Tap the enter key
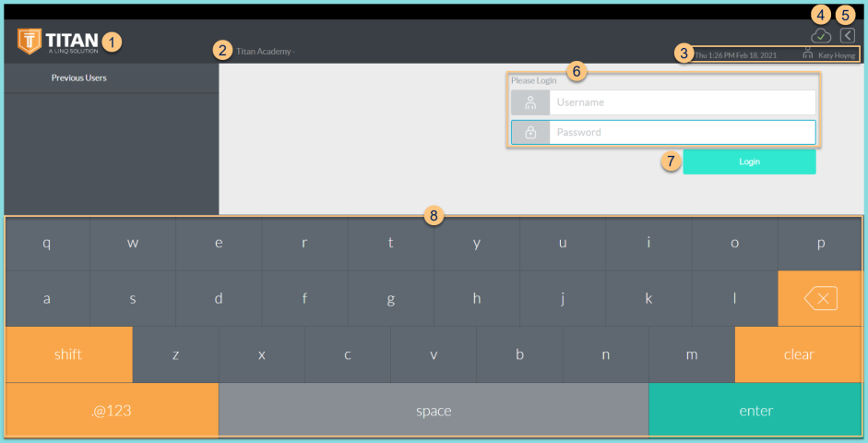The width and height of the screenshot is (868, 443). pyautogui.click(x=755, y=411)
